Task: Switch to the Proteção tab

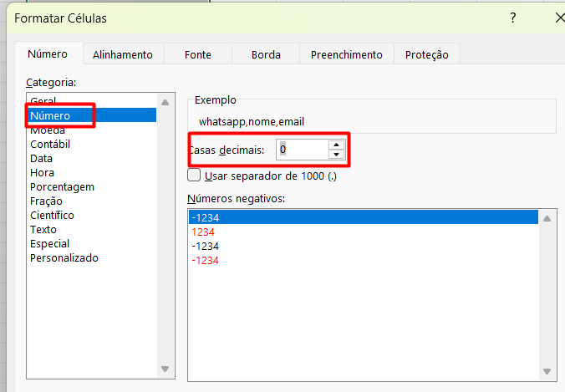Action: pos(426,54)
